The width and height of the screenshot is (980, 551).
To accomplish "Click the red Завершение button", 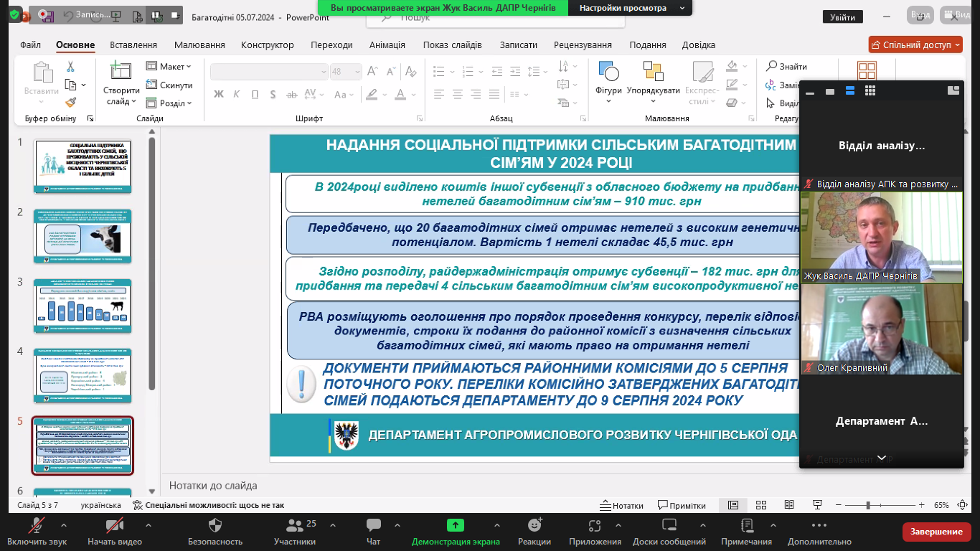I will 936,532.
